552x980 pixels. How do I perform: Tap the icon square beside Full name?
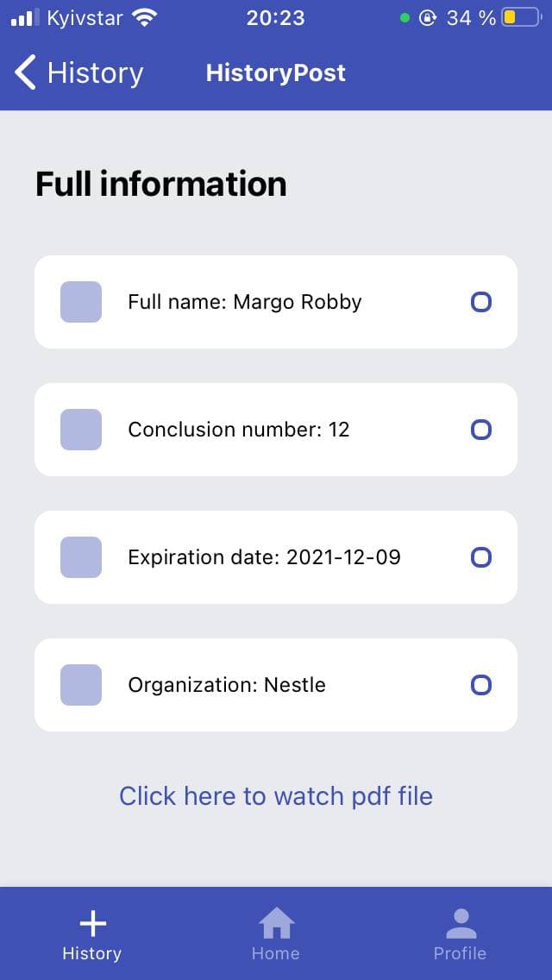point(80,302)
